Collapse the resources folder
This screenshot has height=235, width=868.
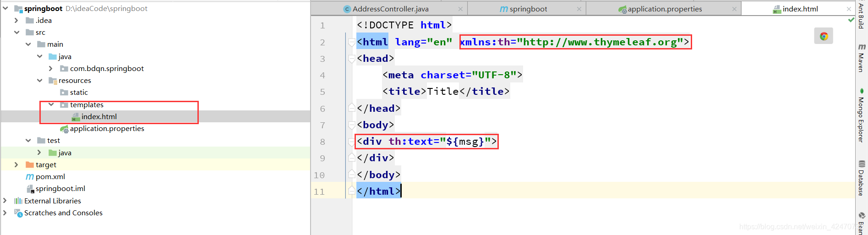39,80
